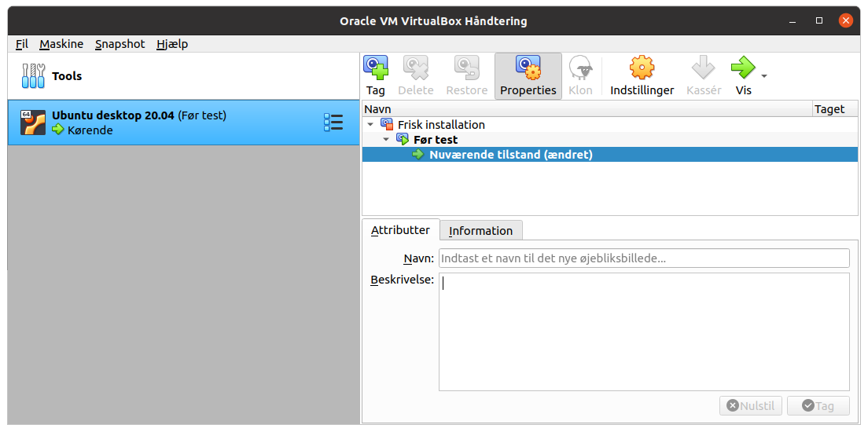Screen dimensions: 868x432
Task: Open the Maskine menu
Action: (x=61, y=44)
